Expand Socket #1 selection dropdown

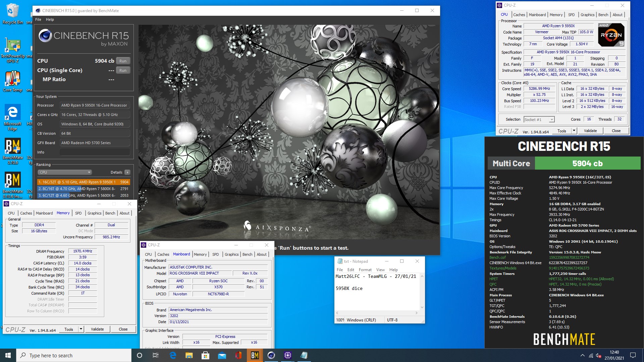(539, 120)
